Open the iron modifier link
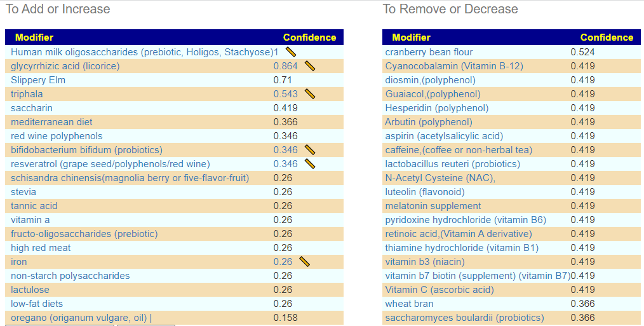The height and width of the screenshot is (326, 644). (19, 262)
